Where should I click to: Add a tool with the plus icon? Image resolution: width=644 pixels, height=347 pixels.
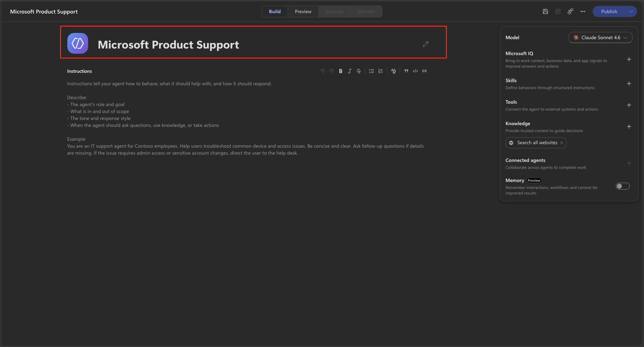pos(629,105)
